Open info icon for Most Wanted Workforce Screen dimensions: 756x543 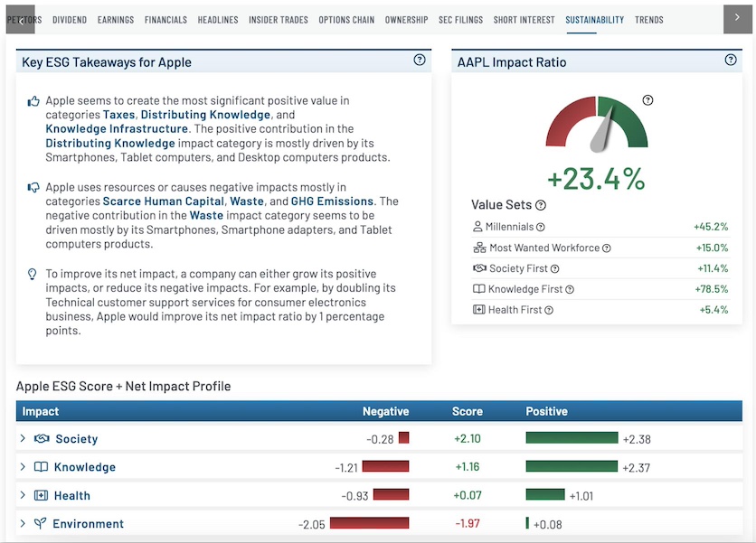pos(607,248)
